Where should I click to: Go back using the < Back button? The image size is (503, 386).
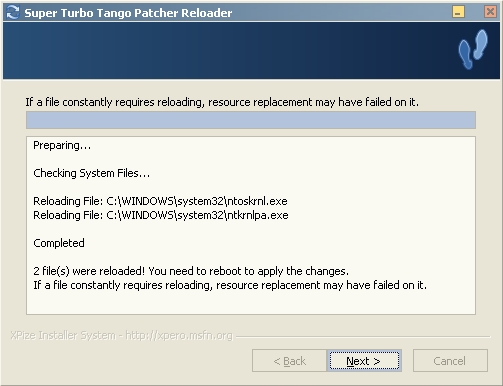pyautogui.click(x=289, y=361)
